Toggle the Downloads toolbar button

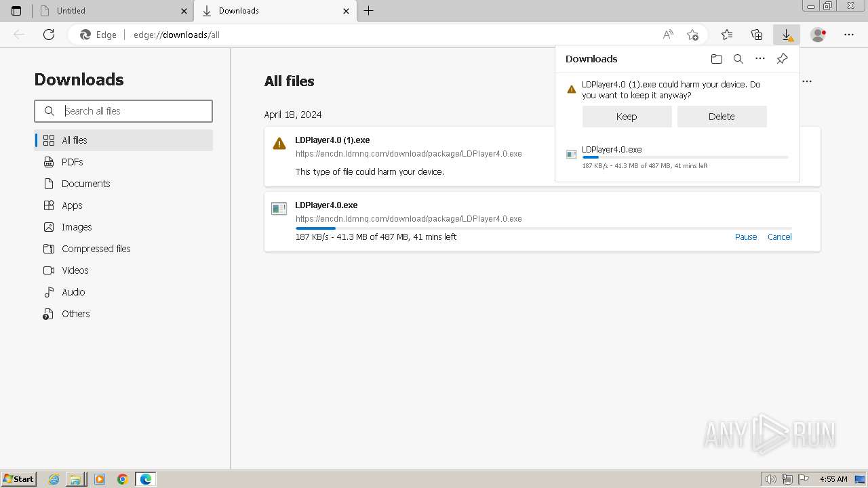point(787,35)
